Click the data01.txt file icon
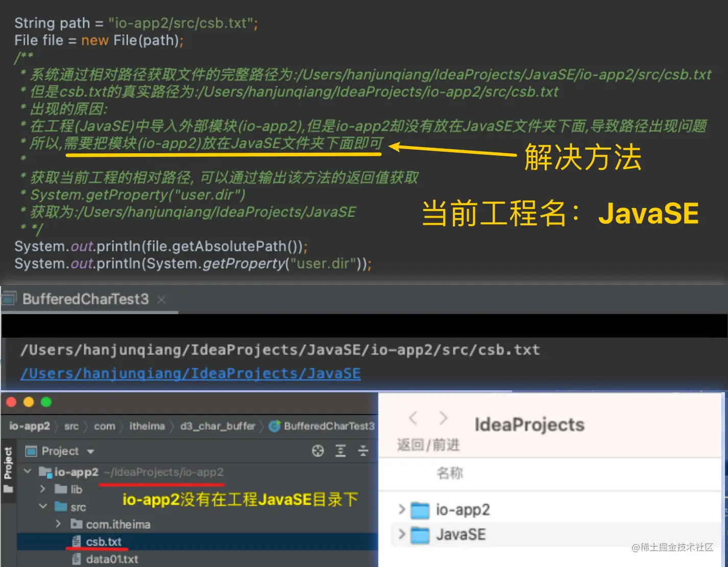Viewport: 728px width, 567px height. 76,559
